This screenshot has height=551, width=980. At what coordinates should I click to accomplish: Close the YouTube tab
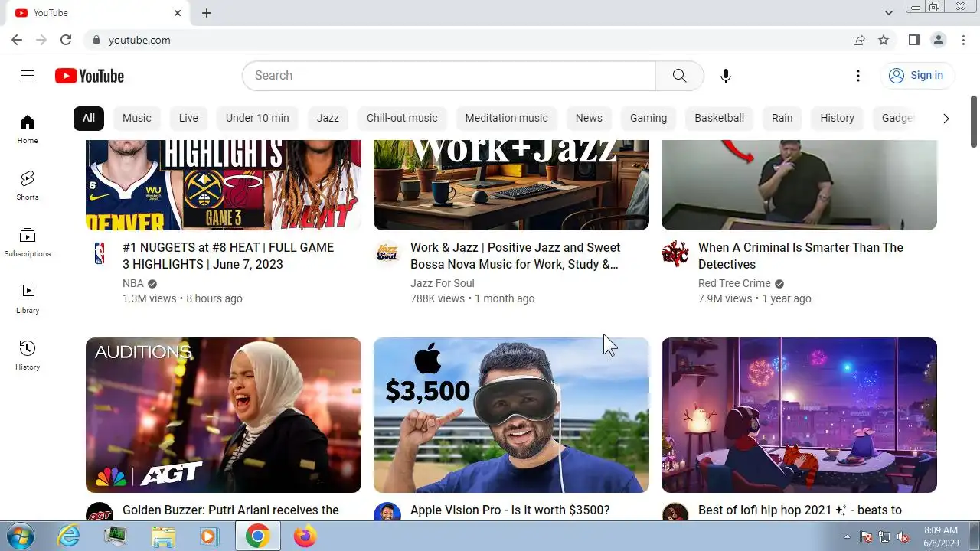pos(178,13)
